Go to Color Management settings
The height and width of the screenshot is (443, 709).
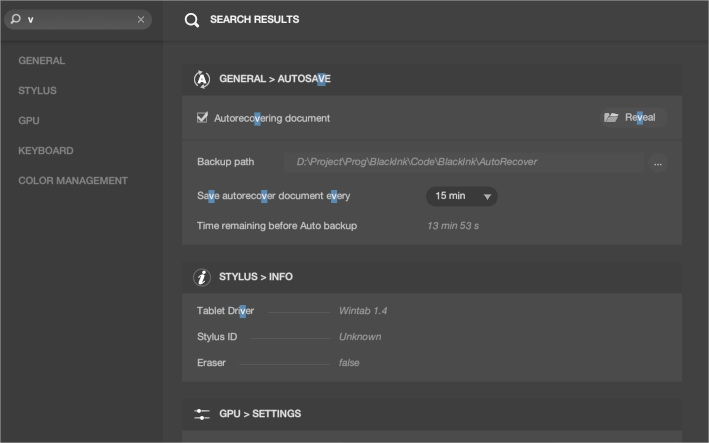coord(73,181)
